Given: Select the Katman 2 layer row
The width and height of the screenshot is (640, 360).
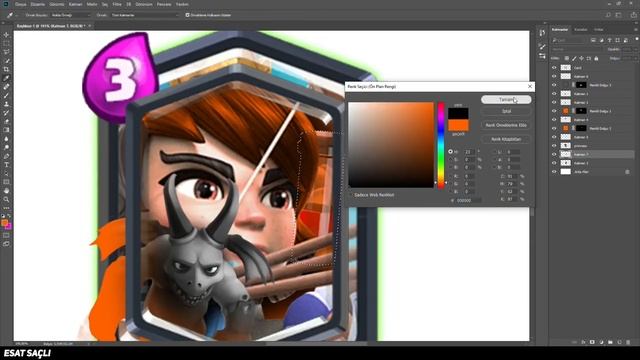Looking at the screenshot, I should click(593, 102).
